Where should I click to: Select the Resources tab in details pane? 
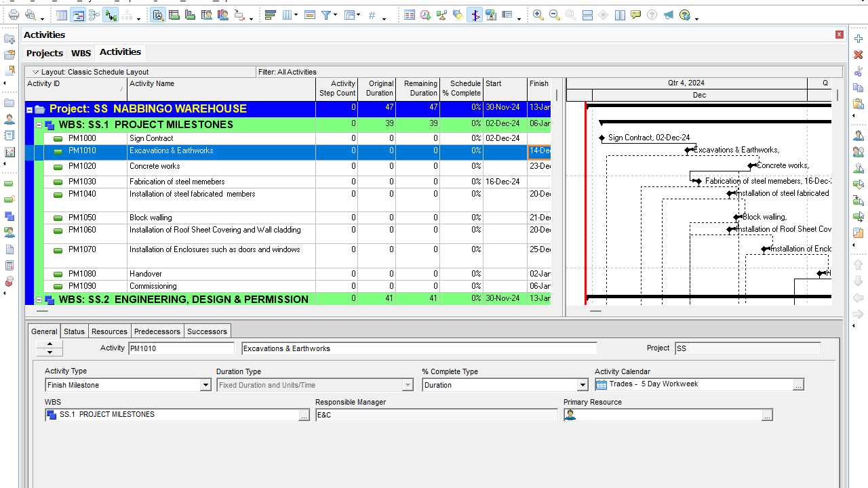109,331
